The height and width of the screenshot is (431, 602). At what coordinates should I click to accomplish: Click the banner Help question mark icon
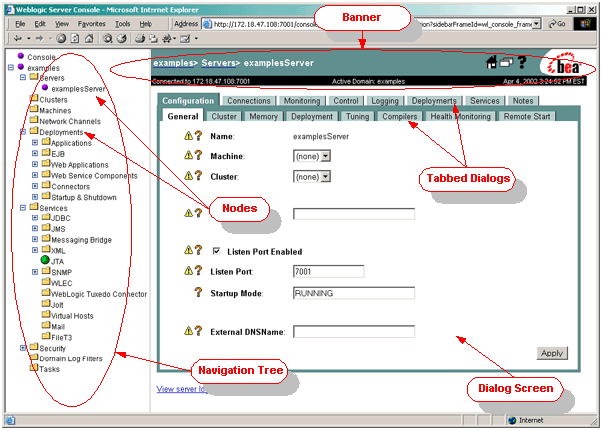pos(521,62)
